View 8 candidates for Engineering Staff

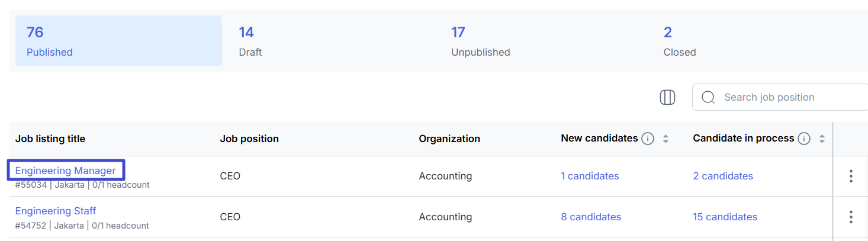591,217
